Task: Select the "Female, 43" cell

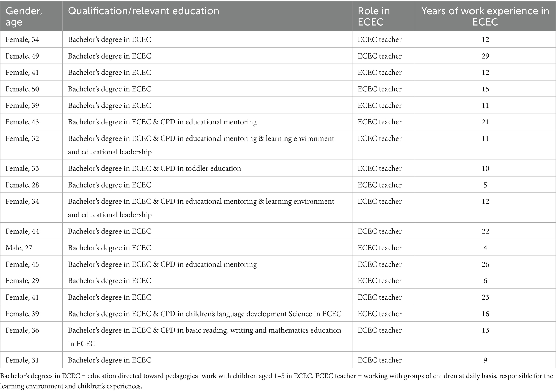Action: 22,122
